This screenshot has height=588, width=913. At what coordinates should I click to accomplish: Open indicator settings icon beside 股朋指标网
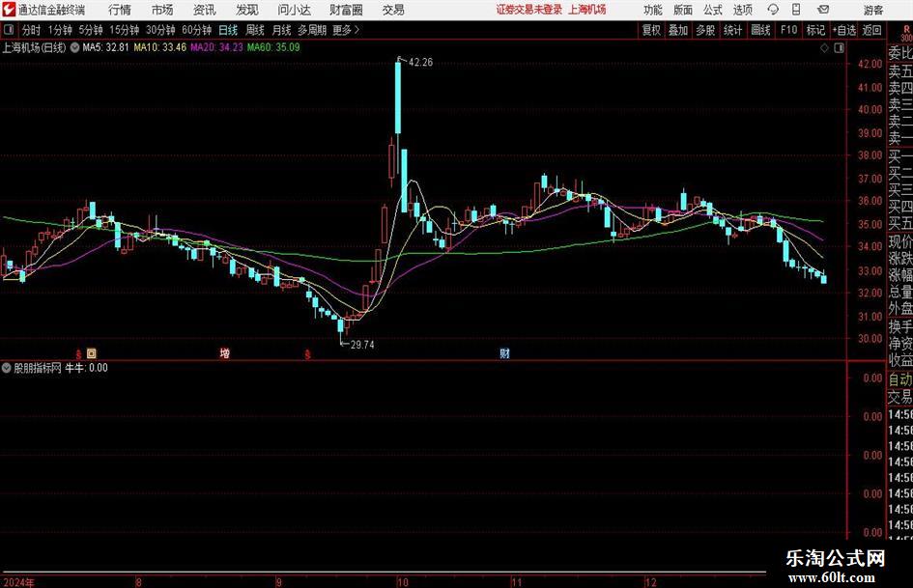tap(7, 368)
